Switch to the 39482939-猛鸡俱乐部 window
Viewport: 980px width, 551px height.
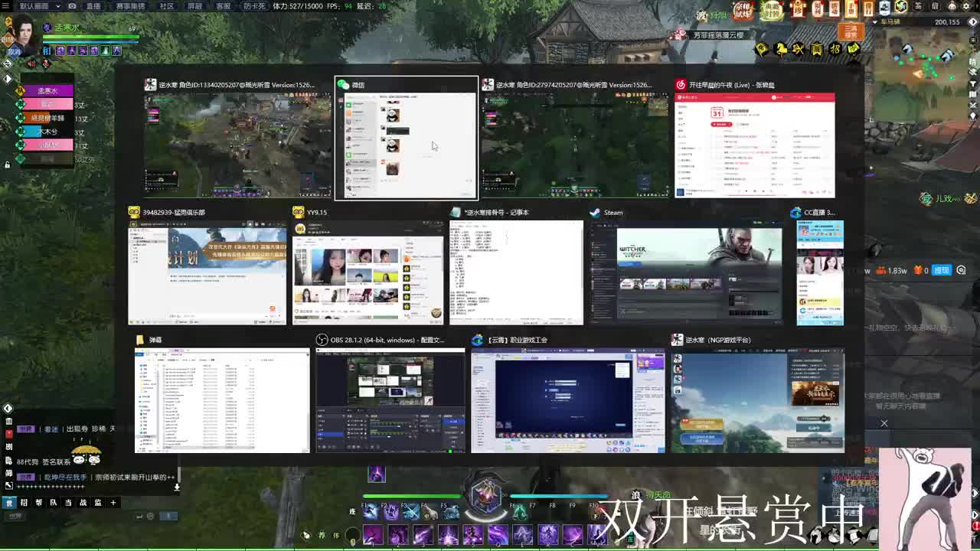[207, 266]
